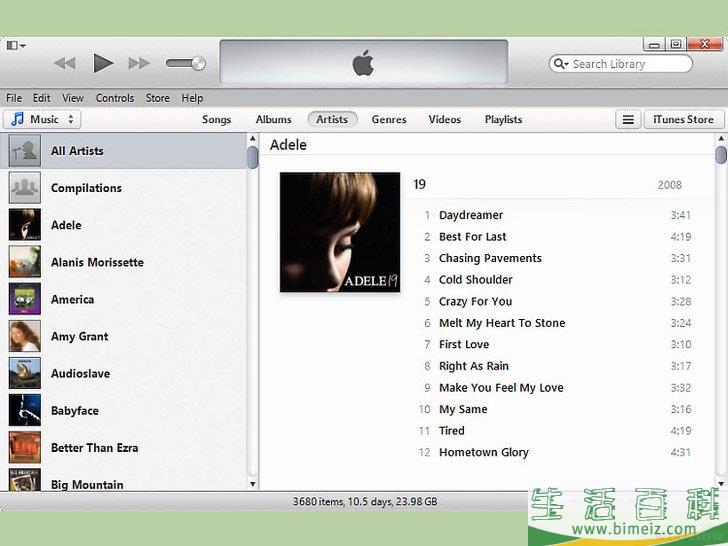Click Better Than Ezra artist thumbnail
Image resolution: width=728 pixels, height=546 pixels.
click(25, 448)
